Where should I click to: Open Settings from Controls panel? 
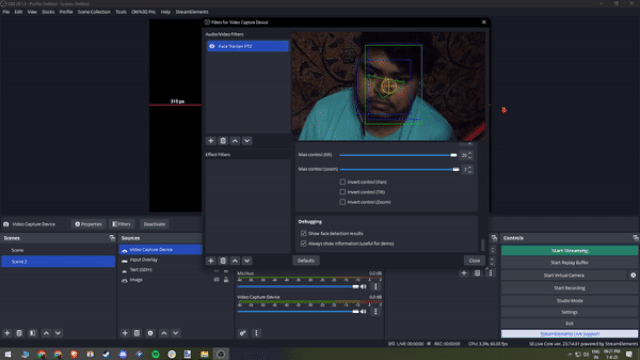point(569,312)
